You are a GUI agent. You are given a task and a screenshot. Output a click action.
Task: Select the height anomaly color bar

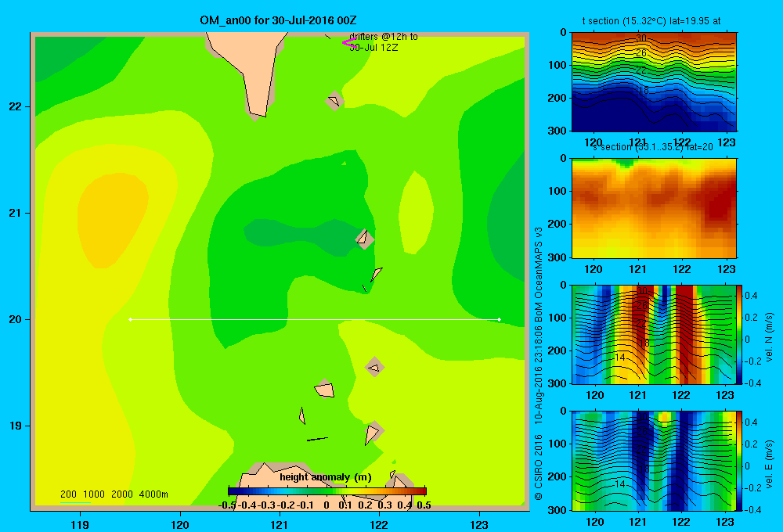(327, 491)
